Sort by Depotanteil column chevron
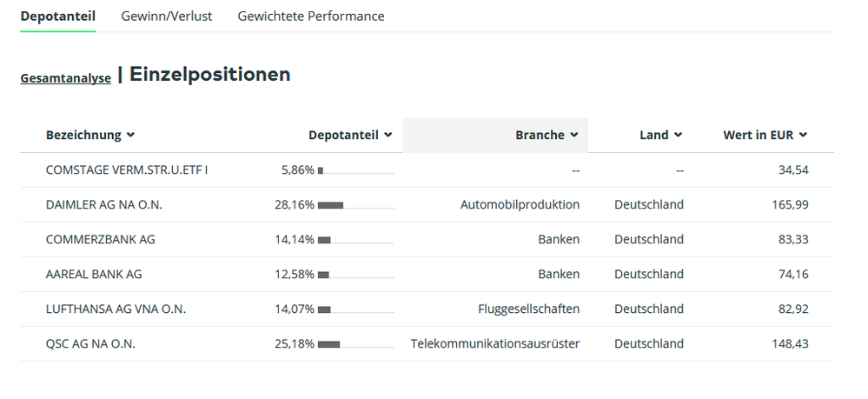The width and height of the screenshot is (868, 399). coord(388,135)
